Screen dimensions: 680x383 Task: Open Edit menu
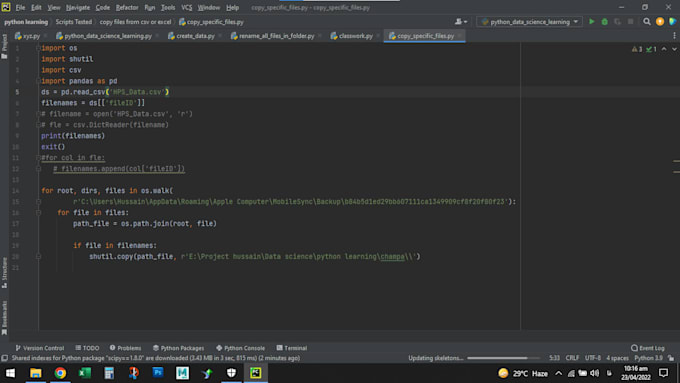tap(36, 7)
